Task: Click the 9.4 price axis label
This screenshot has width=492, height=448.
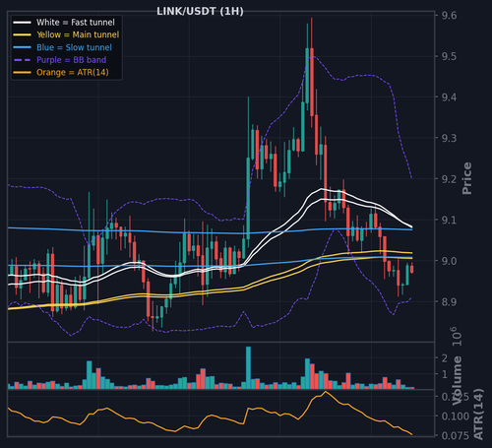Action: (449, 97)
